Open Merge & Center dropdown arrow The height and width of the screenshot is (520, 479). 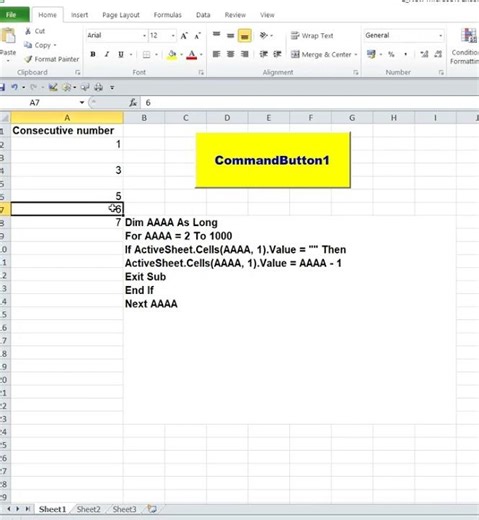point(356,55)
